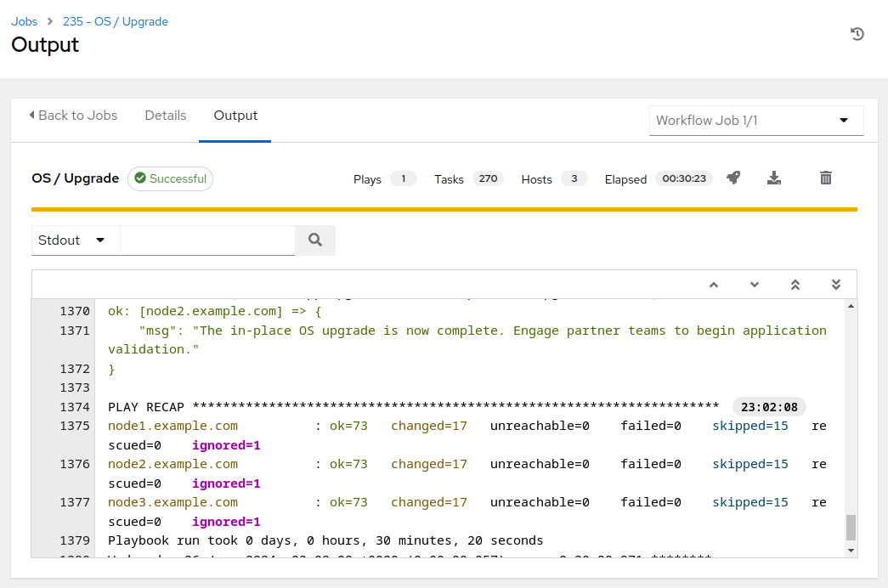Click the in-place OS upgrade message line
The image size is (888, 588).
coord(467,340)
